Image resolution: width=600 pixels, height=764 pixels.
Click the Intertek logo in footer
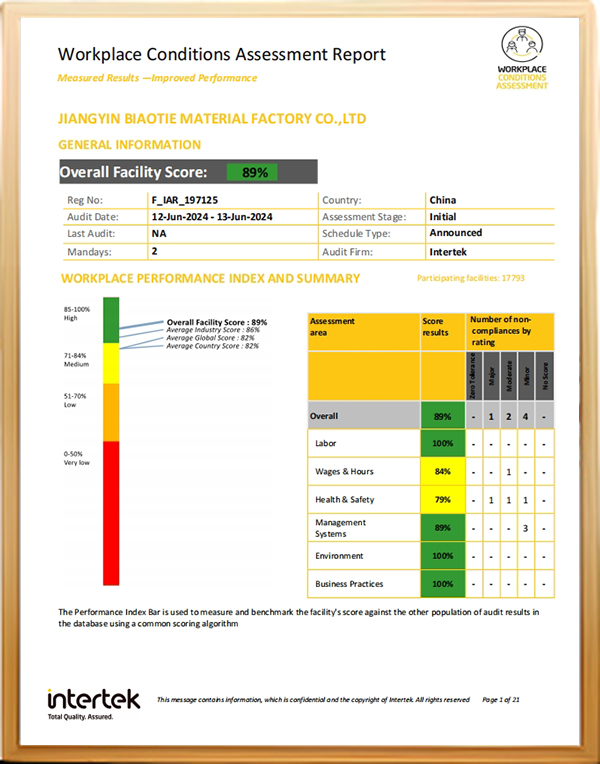(x=94, y=702)
